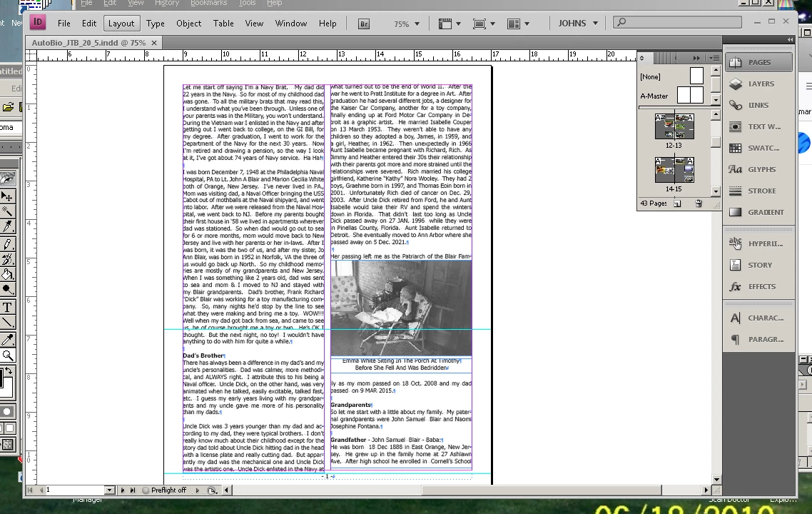Select the 14-15 spread thumbnail

point(674,170)
